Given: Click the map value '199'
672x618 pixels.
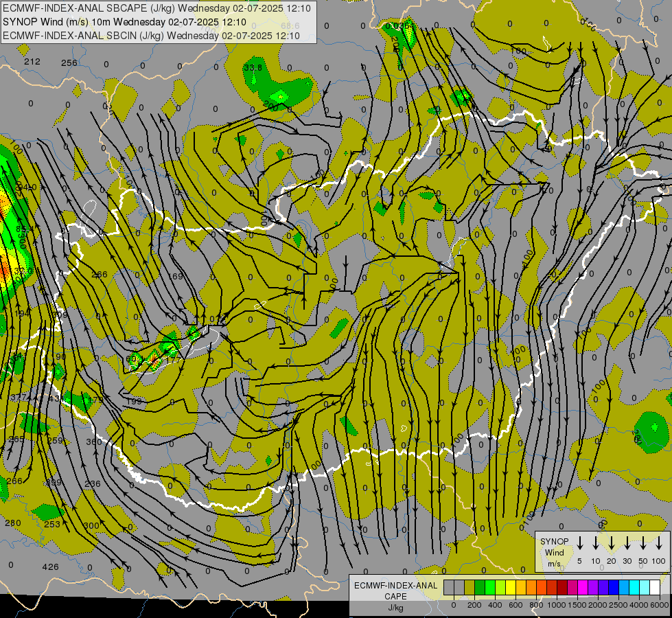Looking at the screenshot, I should 134,402.
